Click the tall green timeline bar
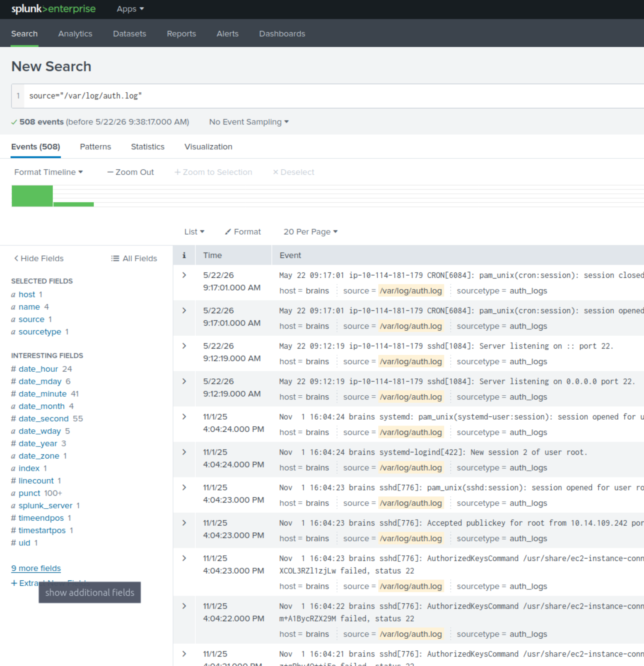The width and height of the screenshot is (644, 666). [32, 196]
